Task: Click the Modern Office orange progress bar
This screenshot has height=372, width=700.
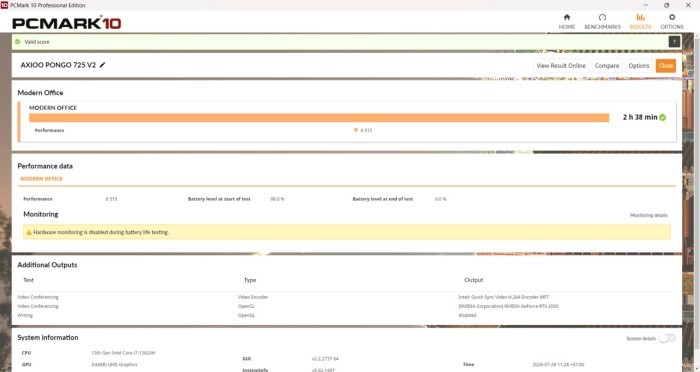Action: click(x=319, y=117)
